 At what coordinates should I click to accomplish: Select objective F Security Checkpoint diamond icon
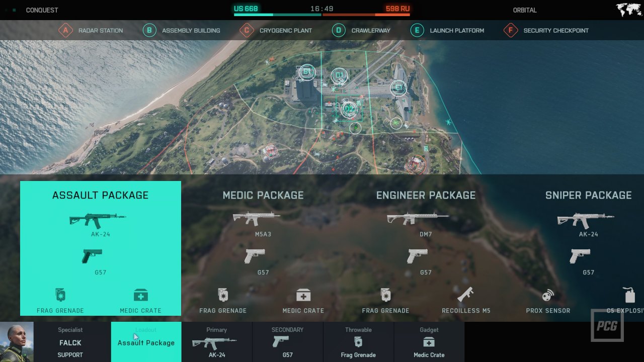click(511, 30)
